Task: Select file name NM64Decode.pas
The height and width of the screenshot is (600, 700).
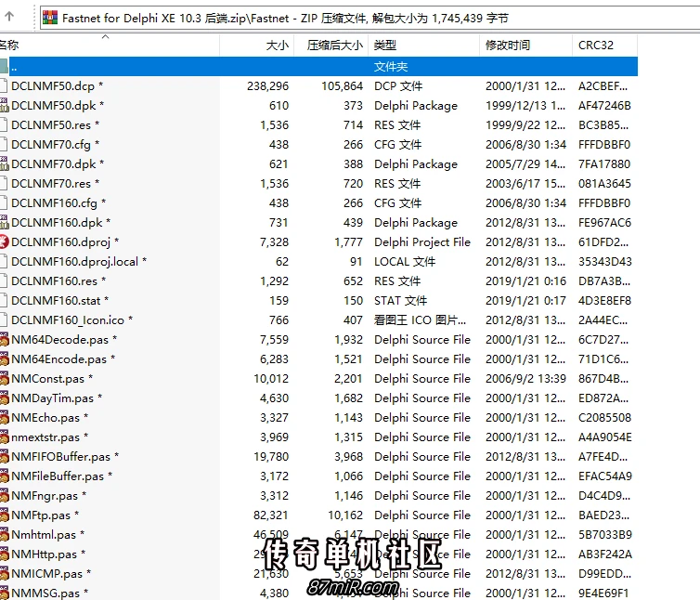Action: click(64, 340)
